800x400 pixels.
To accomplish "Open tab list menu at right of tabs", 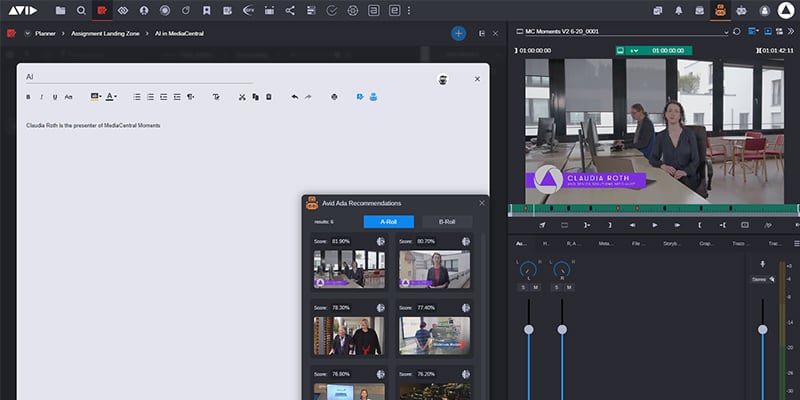I will pyautogui.click(x=796, y=244).
